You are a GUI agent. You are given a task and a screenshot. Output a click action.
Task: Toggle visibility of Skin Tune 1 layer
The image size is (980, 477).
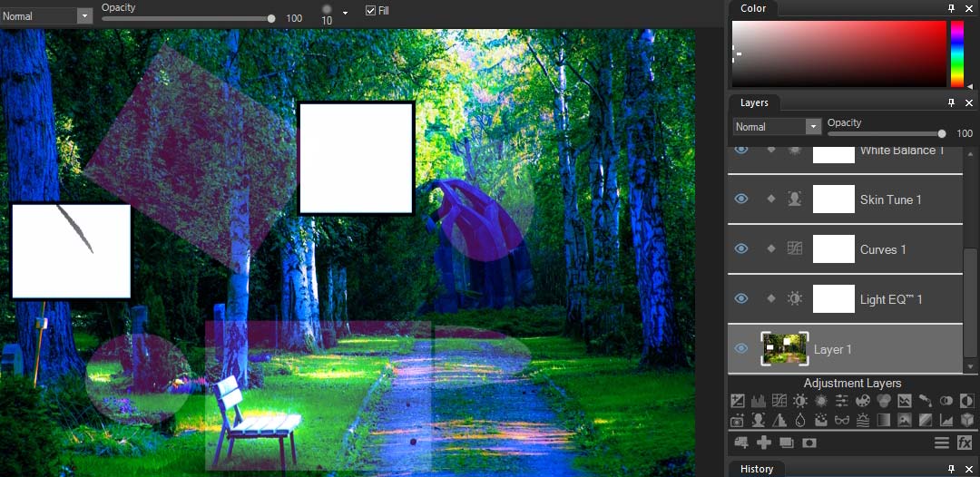[x=740, y=200]
